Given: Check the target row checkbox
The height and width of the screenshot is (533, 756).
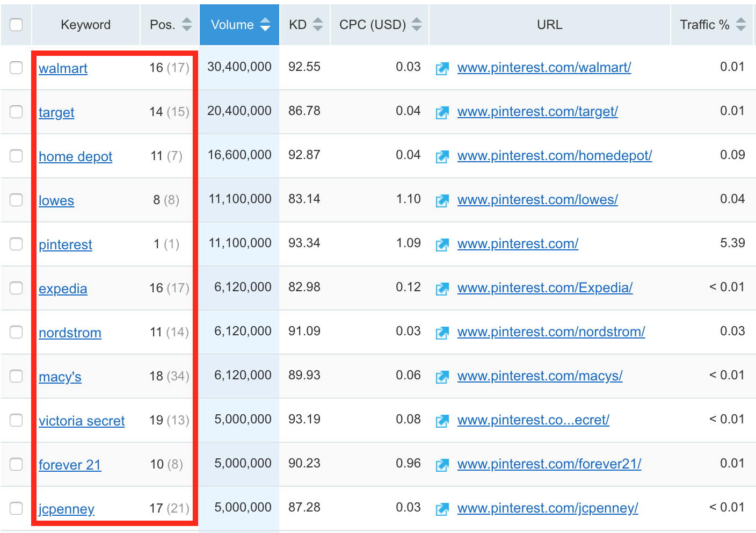Looking at the screenshot, I should pos(16,112).
